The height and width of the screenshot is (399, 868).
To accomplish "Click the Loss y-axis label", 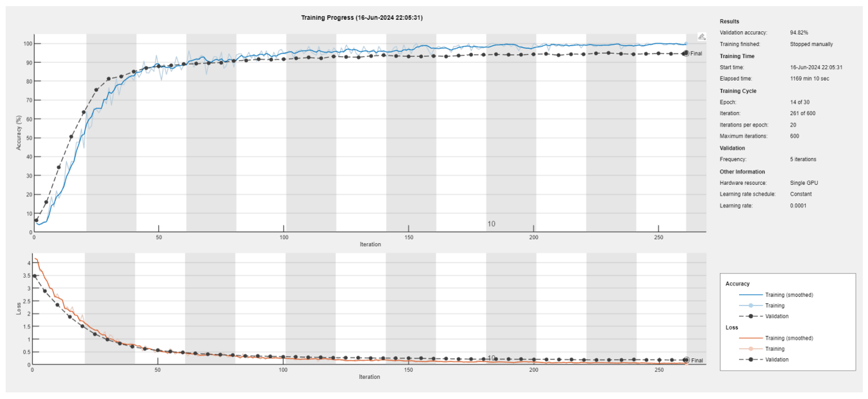I will click(19, 309).
